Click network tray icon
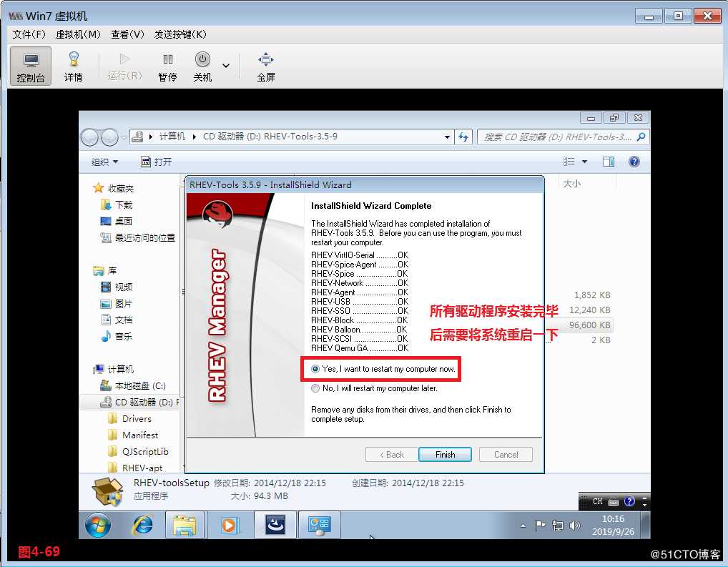 (558, 526)
